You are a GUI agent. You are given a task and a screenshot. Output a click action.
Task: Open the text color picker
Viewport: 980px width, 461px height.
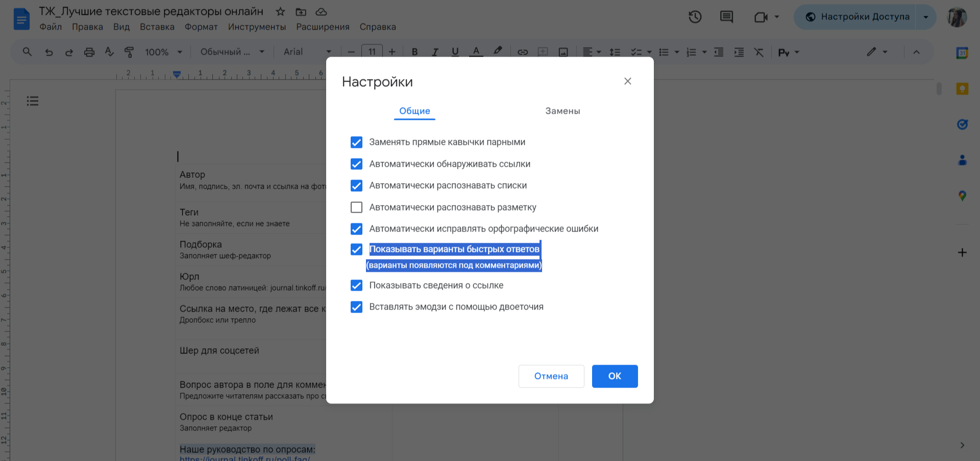(x=476, y=52)
